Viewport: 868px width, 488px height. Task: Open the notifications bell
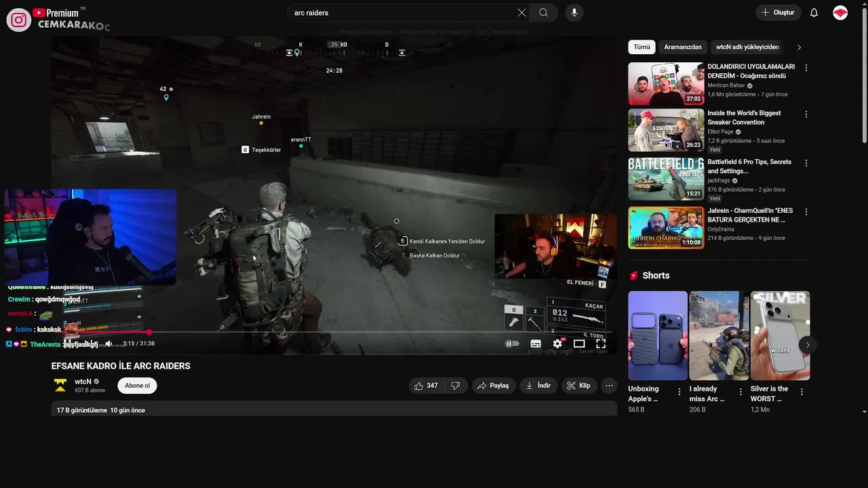tap(814, 13)
